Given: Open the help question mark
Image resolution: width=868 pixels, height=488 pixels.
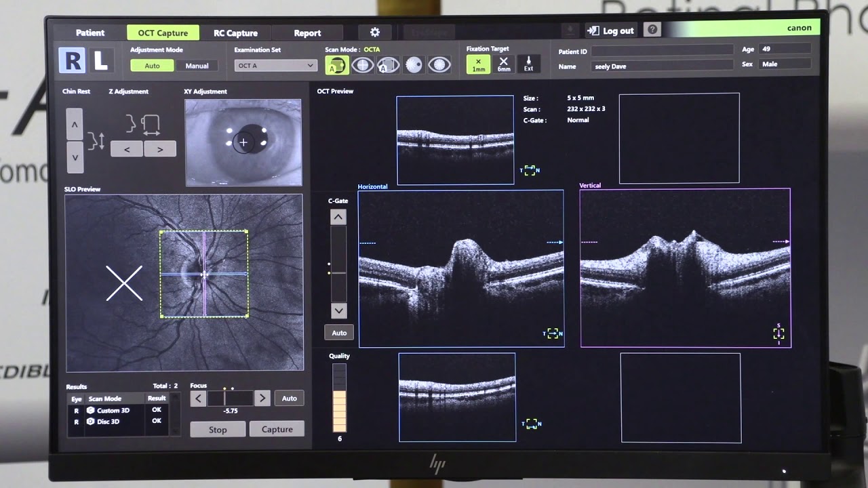Looking at the screenshot, I should (x=652, y=30).
